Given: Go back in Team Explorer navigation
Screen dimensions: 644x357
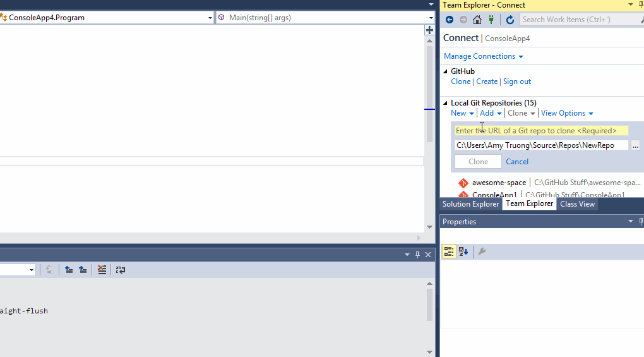Looking at the screenshot, I should point(450,20).
